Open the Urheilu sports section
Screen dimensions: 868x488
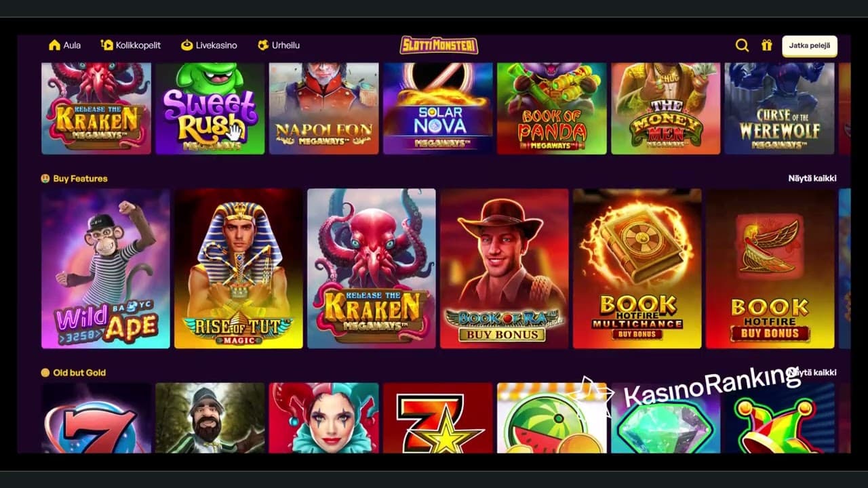278,45
